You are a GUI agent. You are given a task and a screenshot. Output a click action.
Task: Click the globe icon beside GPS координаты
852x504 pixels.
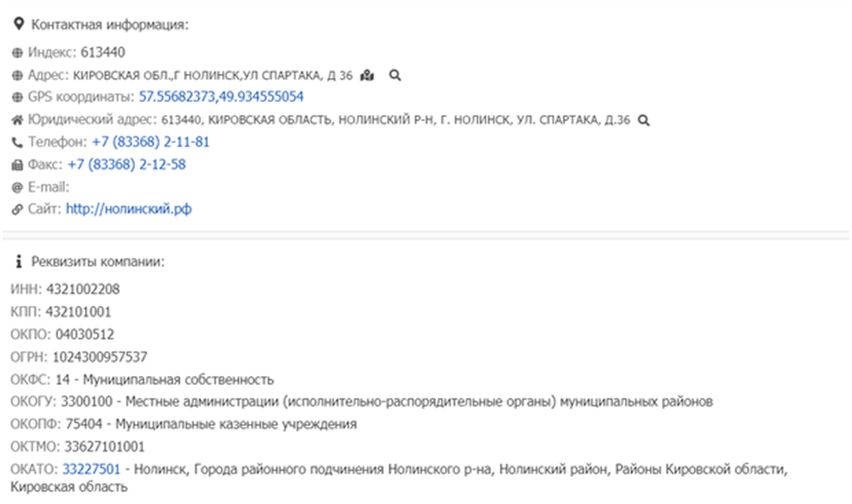coord(18,97)
